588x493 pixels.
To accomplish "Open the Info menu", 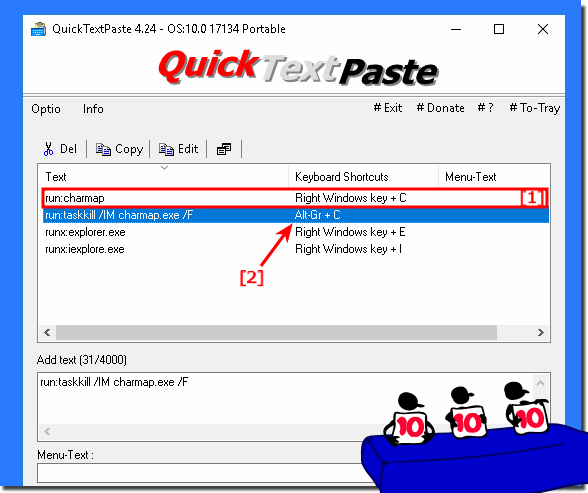I will click(x=93, y=109).
